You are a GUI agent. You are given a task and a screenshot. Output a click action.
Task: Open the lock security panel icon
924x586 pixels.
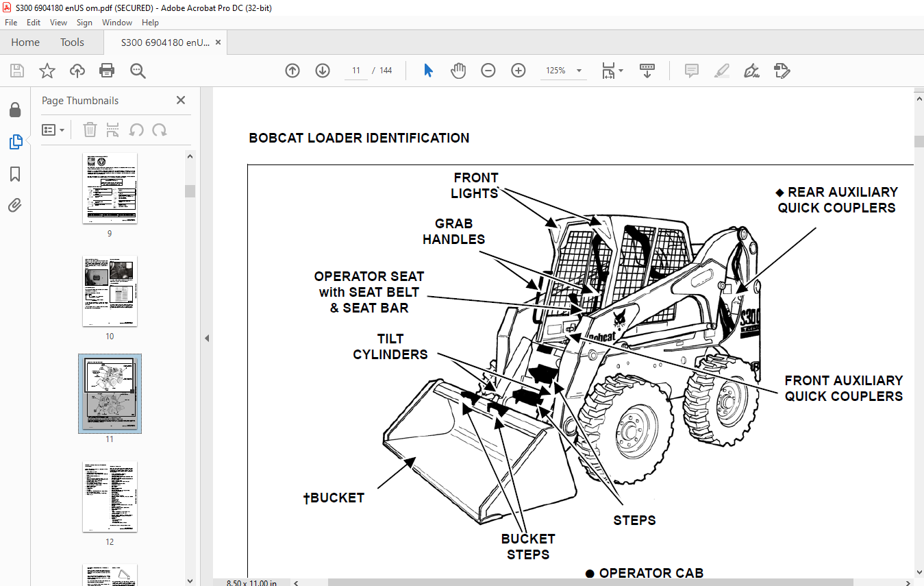click(15, 110)
